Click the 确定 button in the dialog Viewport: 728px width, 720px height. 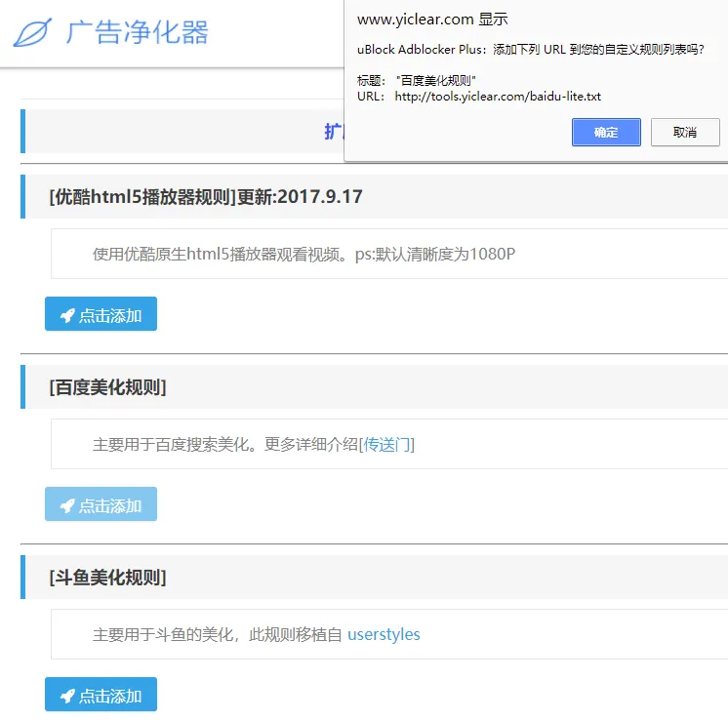click(x=606, y=133)
